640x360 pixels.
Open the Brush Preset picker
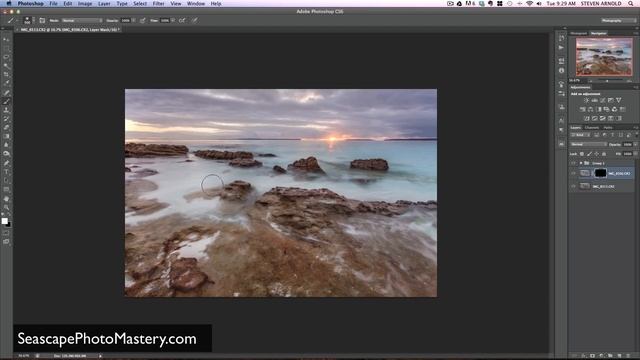pos(27,20)
